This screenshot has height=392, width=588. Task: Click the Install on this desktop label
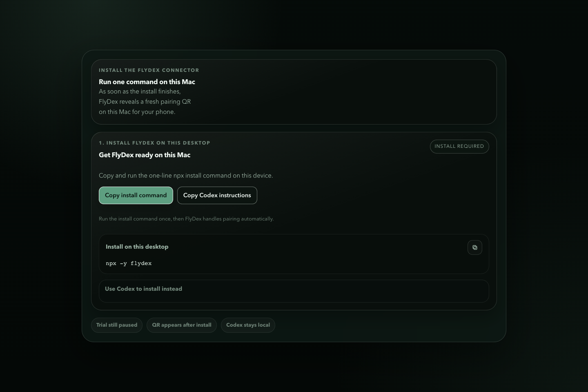137,247
